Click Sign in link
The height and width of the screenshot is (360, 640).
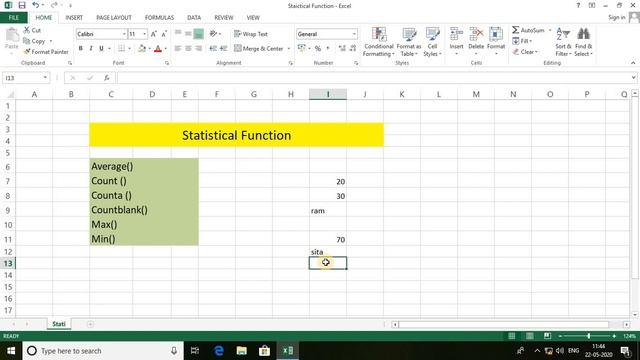[616, 17]
